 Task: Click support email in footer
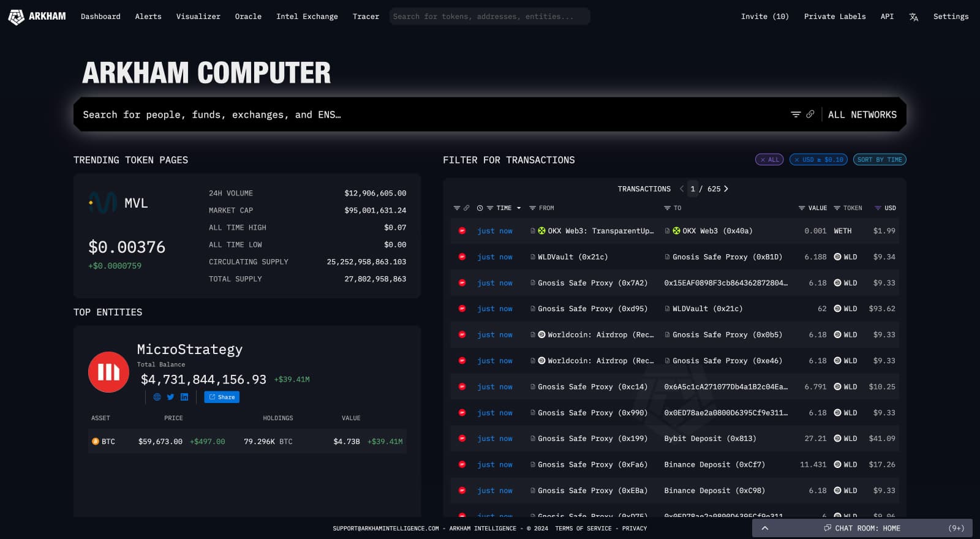point(386,528)
